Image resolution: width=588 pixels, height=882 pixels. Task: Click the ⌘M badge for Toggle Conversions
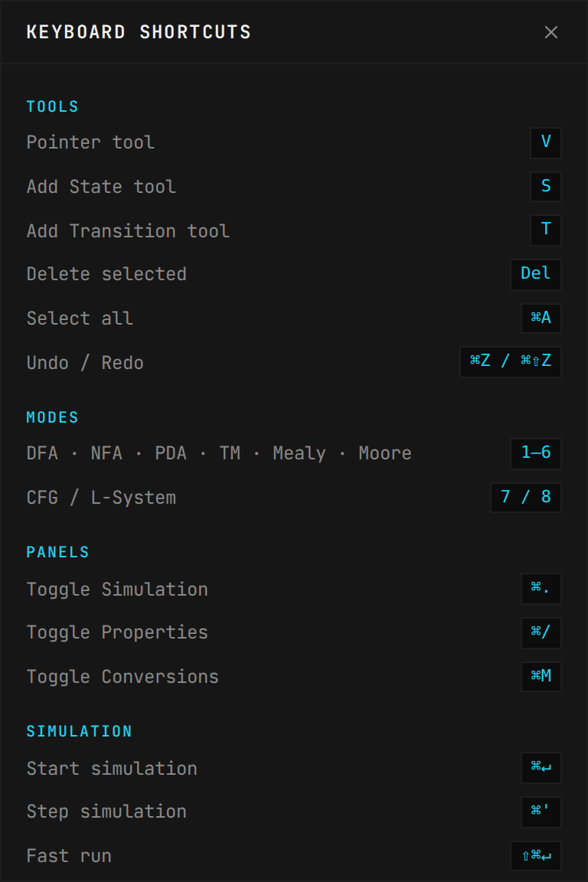coord(541,676)
